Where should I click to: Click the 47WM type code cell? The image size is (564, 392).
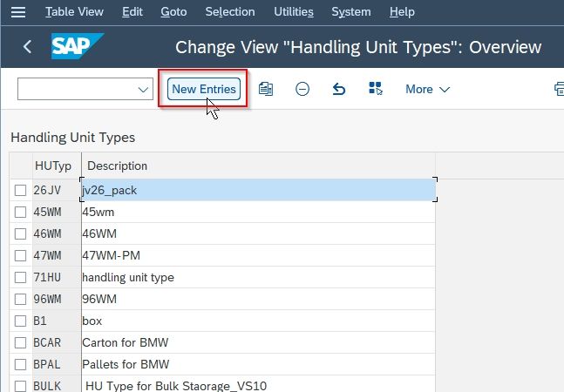pos(57,255)
